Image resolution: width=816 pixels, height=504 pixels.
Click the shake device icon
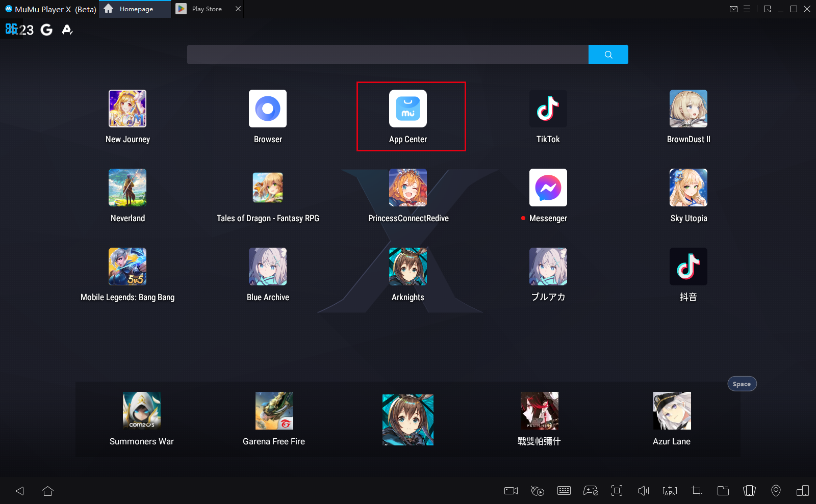tap(749, 491)
